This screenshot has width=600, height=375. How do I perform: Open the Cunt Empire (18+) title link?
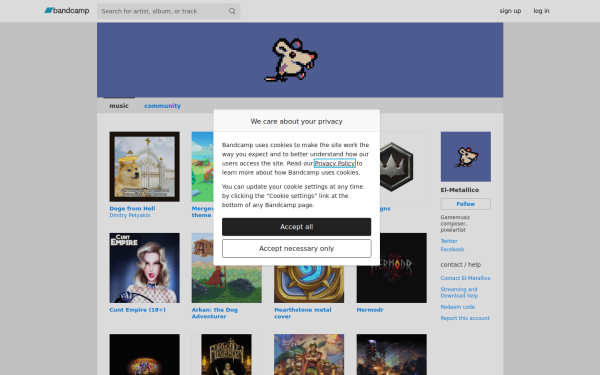137,310
